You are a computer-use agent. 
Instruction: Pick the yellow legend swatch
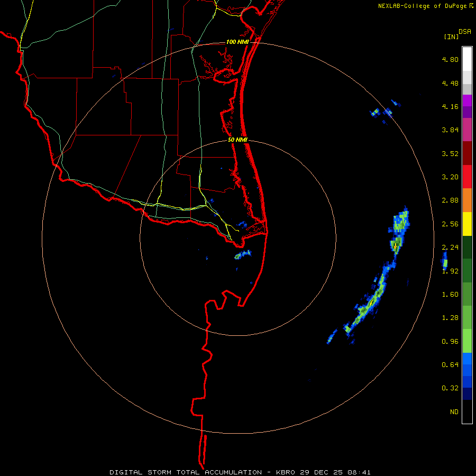467,224
